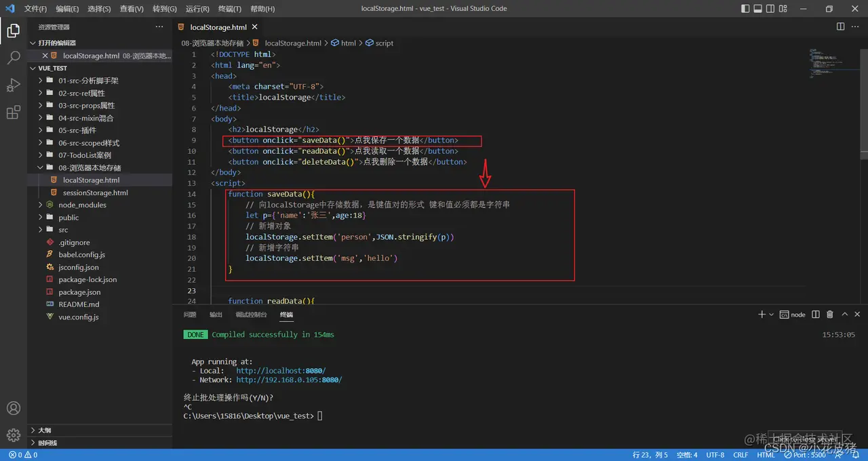868x461 pixels.
Task: Click errors and warnings count in status bar
Action: coord(22,455)
